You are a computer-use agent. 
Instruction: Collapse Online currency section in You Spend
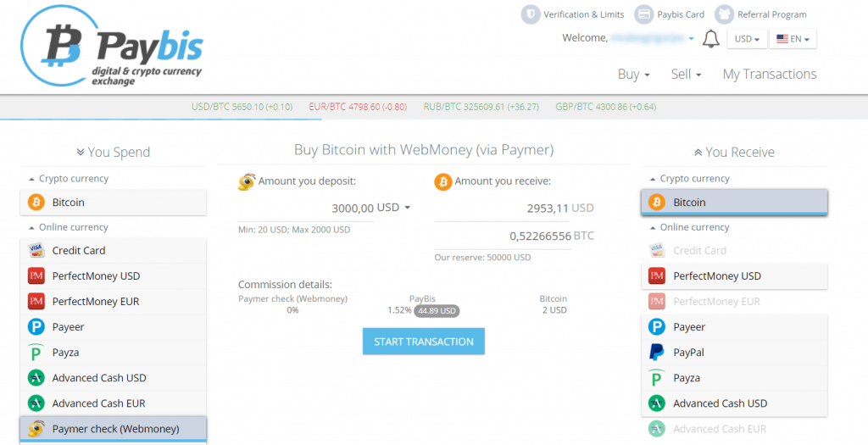coord(68,227)
